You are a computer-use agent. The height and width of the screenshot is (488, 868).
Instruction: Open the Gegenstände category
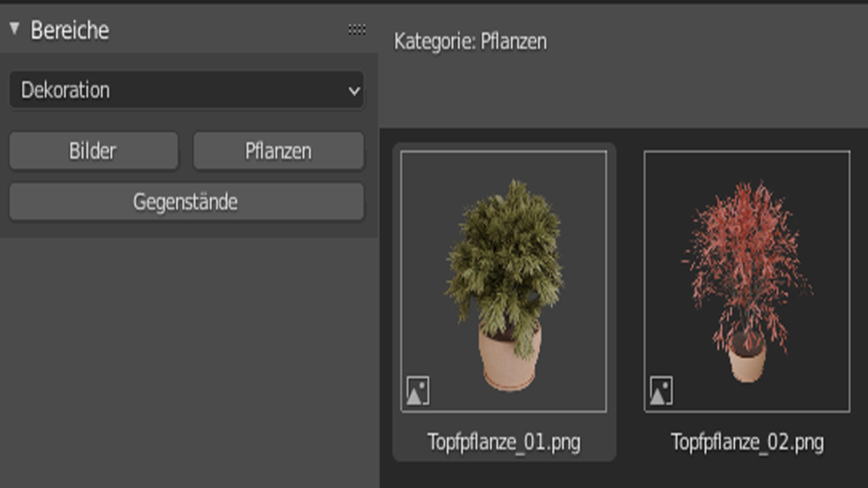pos(186,202)
